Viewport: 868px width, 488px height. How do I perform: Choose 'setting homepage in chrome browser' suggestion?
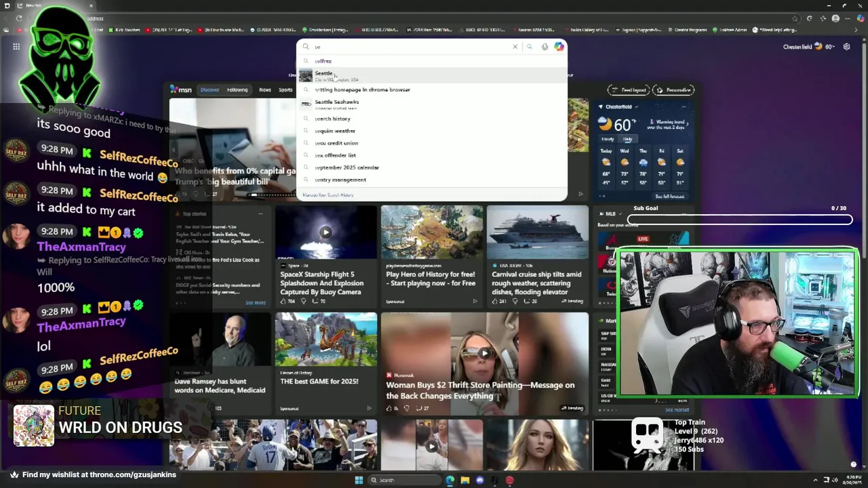[431, 89]
